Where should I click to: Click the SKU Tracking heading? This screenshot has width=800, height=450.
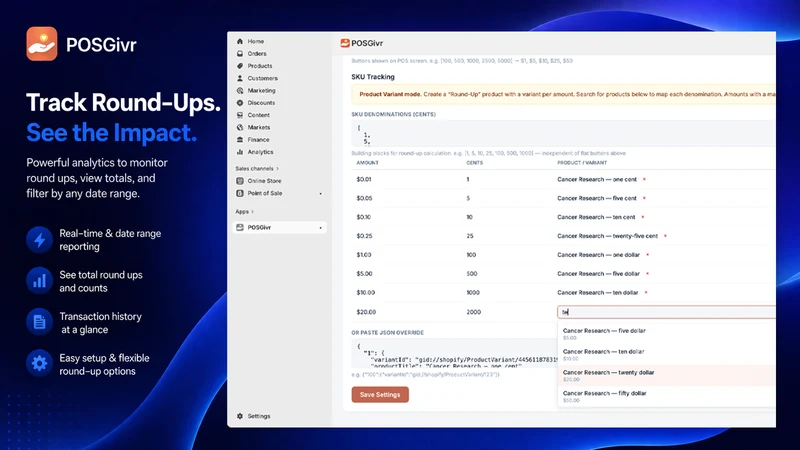372,77
